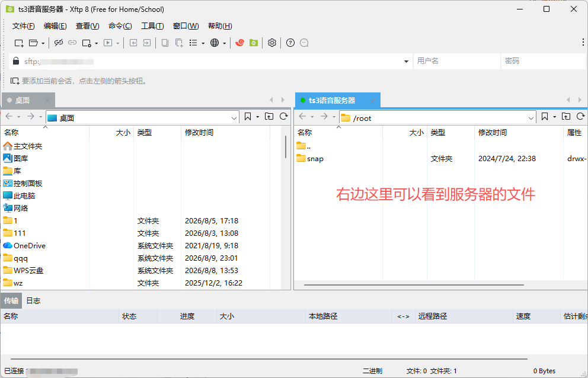Click the Disconnect broken-link icon
Screen dimensions: 588x378
click(x=59, y=43)
